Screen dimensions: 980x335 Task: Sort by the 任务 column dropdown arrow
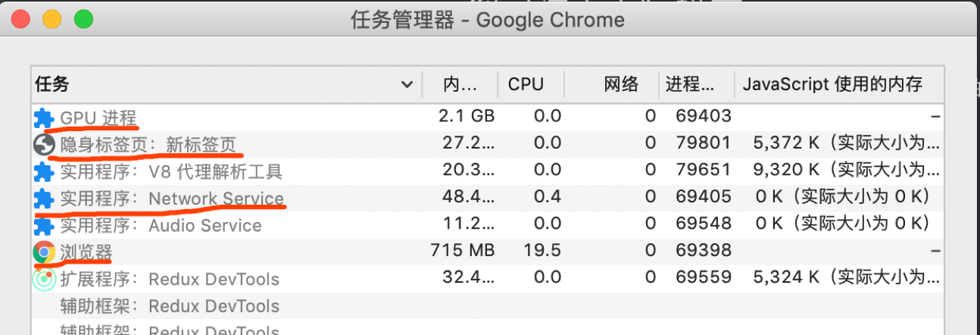click(x=407, y=84)
